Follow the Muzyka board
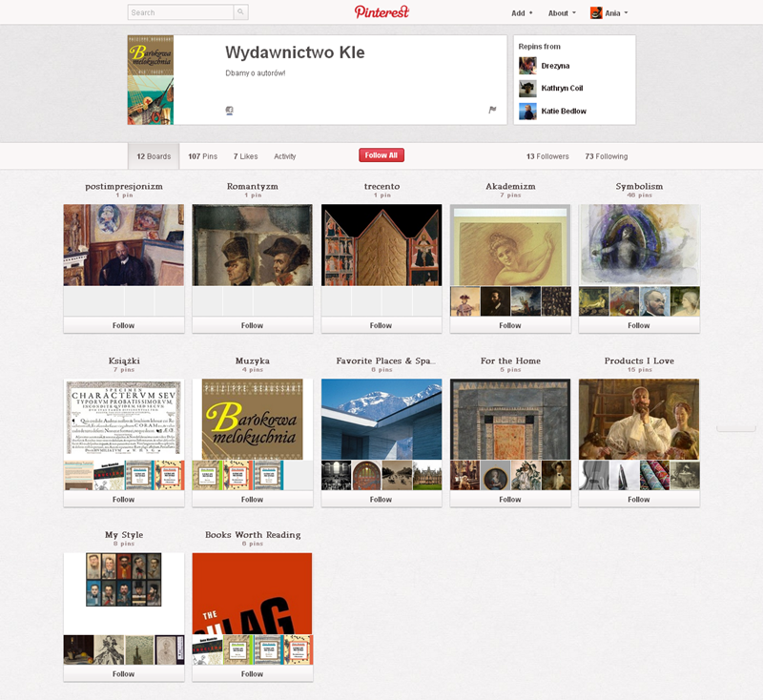This screenshot has height=700, width=763. (253, 500)
